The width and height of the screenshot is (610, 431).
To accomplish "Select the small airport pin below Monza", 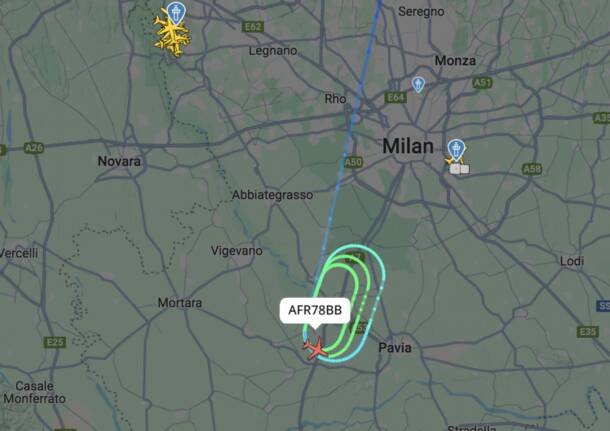I will point(418,84).
